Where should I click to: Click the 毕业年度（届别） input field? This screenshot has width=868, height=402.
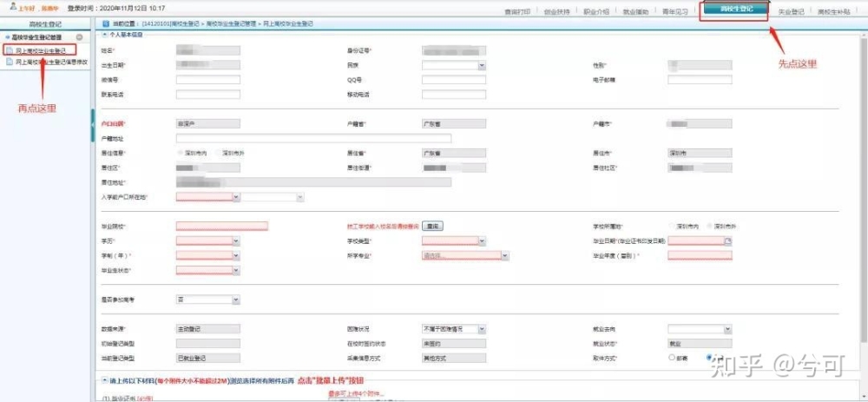pyautogui.click(x=700, y=255)
